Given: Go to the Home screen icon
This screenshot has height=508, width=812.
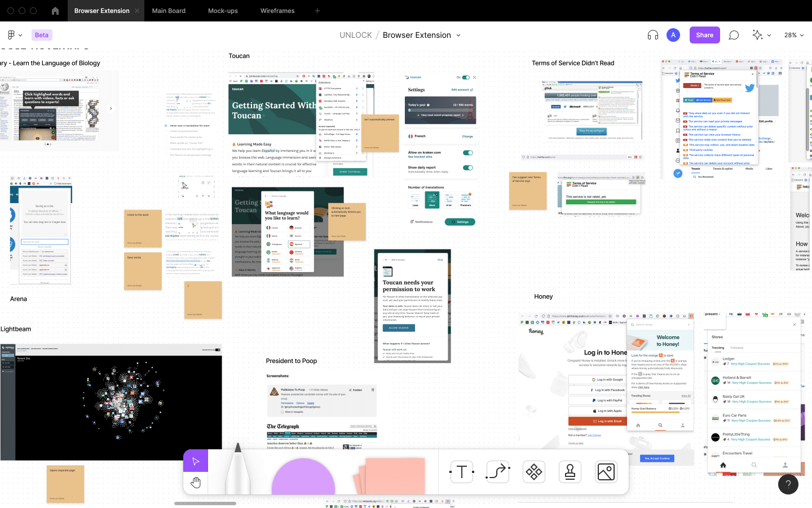Looking at the screenshot, I should [x=55, y=11].
